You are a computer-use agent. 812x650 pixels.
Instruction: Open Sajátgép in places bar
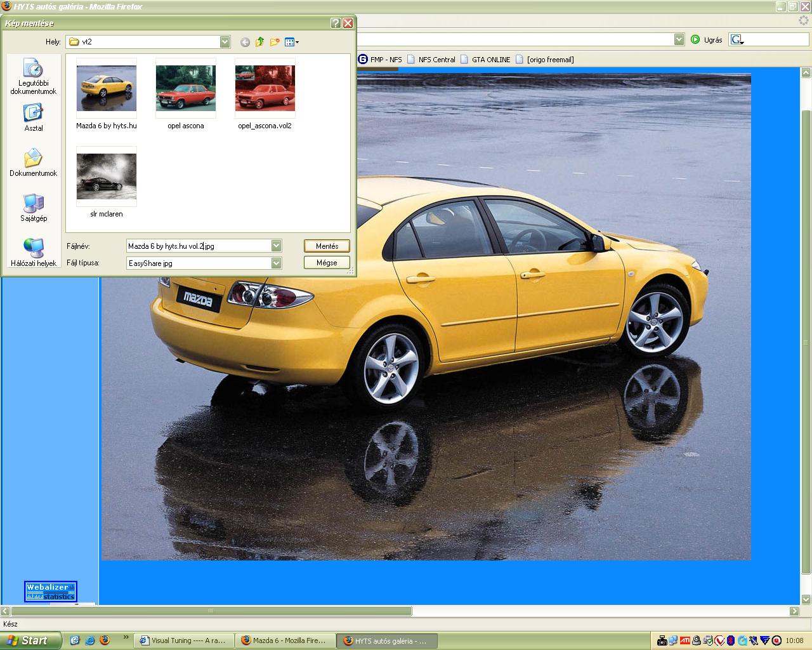[33, 208]
